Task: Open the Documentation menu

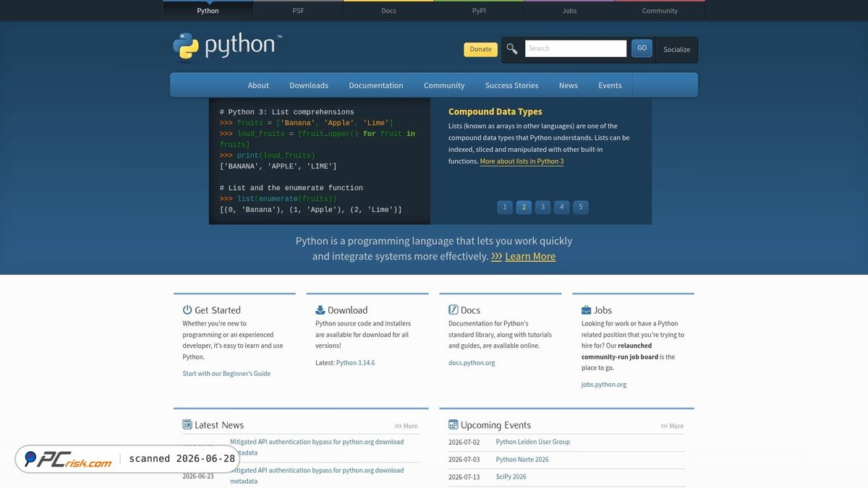Action: pyautogui.click(x=376, y=85)
